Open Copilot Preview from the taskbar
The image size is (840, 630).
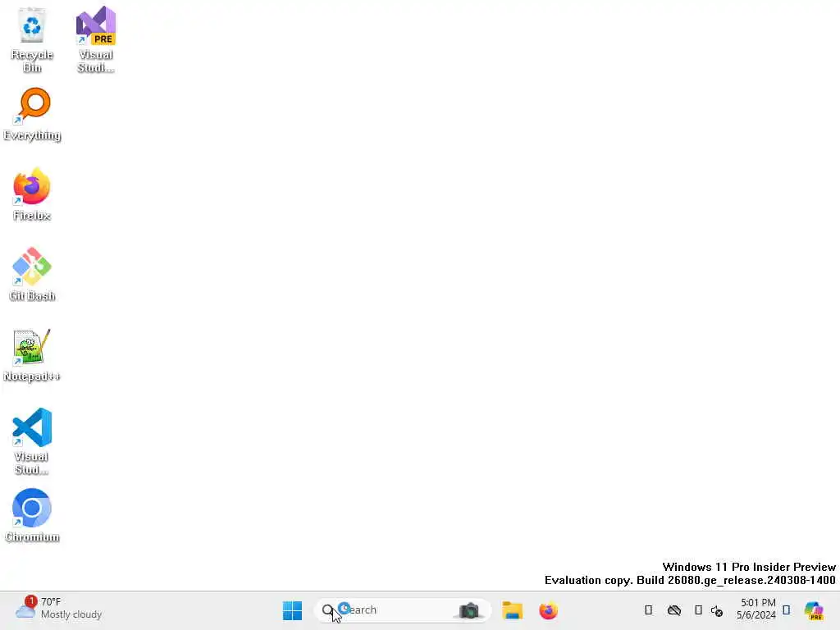pyautogui.click(x=814, y=610)
